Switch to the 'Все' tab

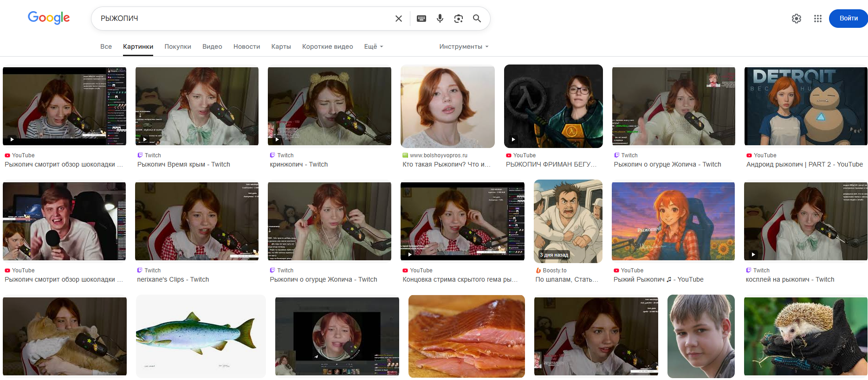[106, 47]
